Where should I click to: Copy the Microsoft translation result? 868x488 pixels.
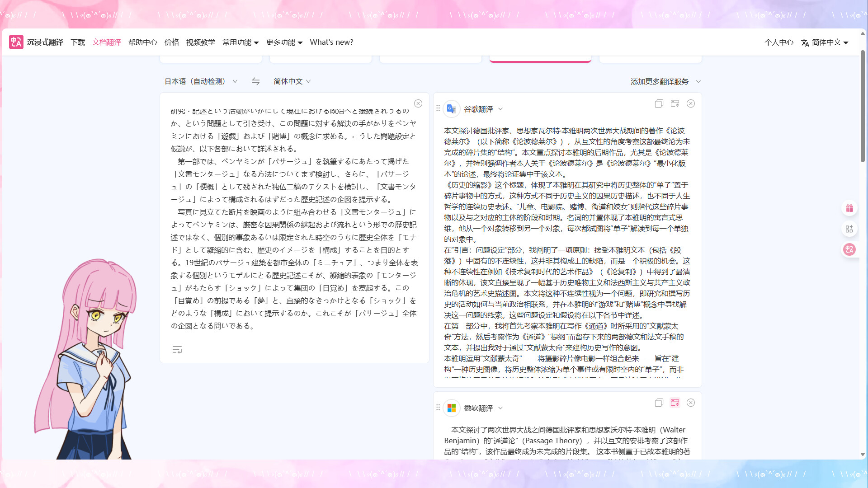[659, 403]
